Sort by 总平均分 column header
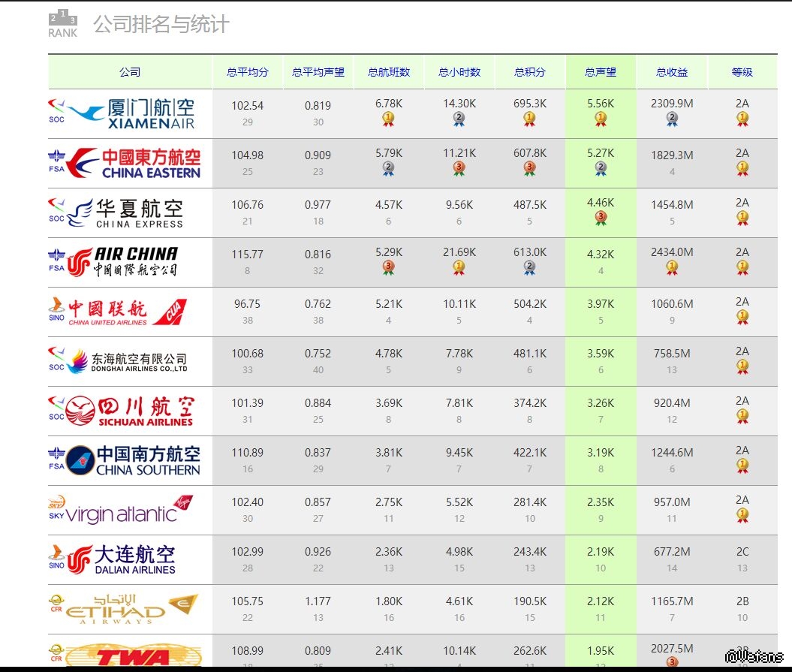The width and height of the screenshot is (792, 672). (x=248, y=72)
